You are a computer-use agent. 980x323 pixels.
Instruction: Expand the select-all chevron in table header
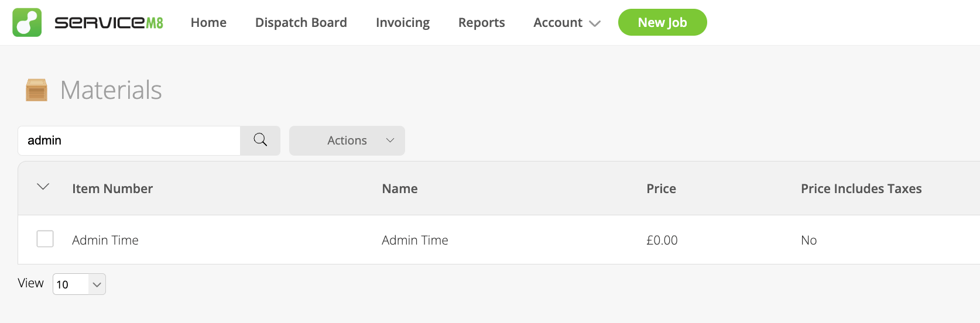(43, 187)
